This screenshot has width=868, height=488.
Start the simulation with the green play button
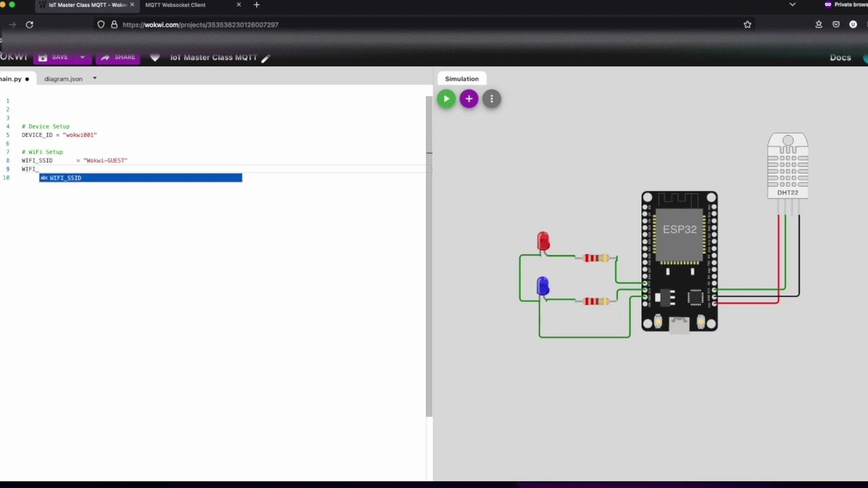pos(446,99)
